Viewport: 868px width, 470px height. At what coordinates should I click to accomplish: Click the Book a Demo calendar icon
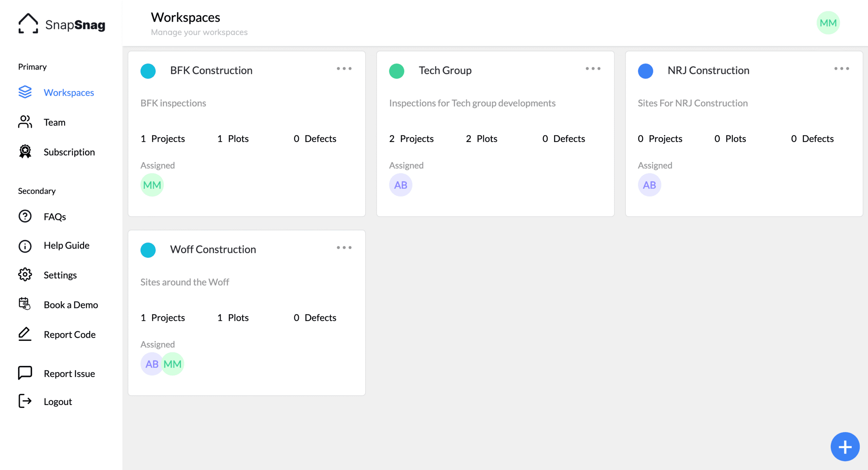[25, 304]
